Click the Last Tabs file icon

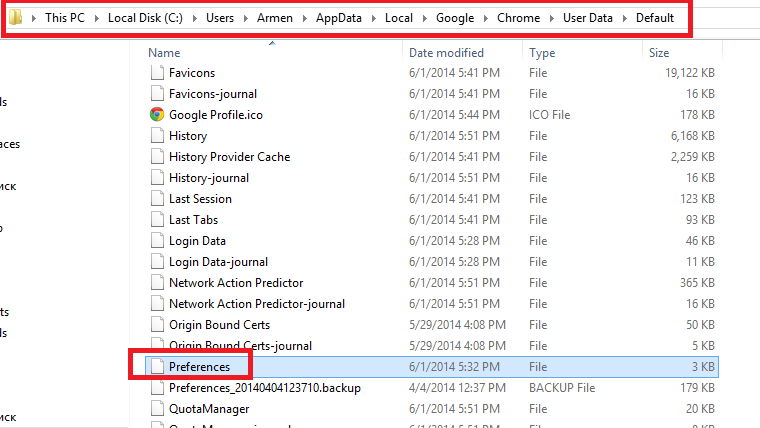tap(157, 220)
